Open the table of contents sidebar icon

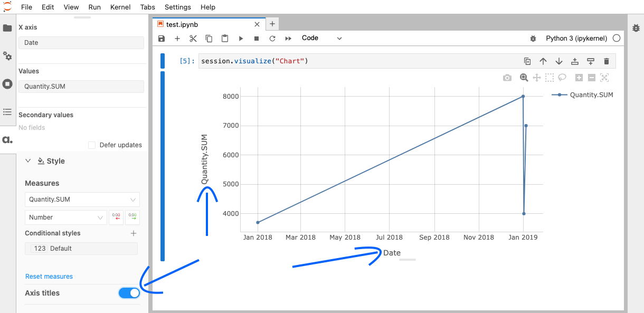click(7, 112)
